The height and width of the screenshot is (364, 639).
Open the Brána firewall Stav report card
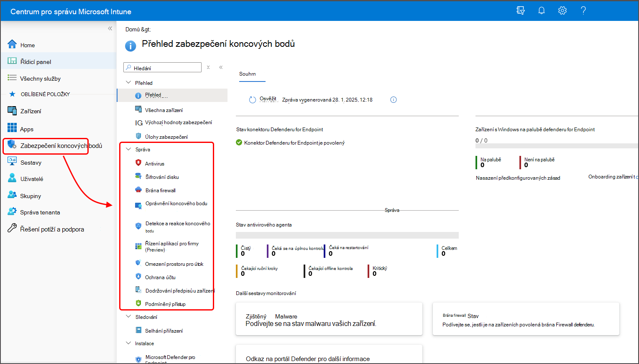tap(526, 319)
